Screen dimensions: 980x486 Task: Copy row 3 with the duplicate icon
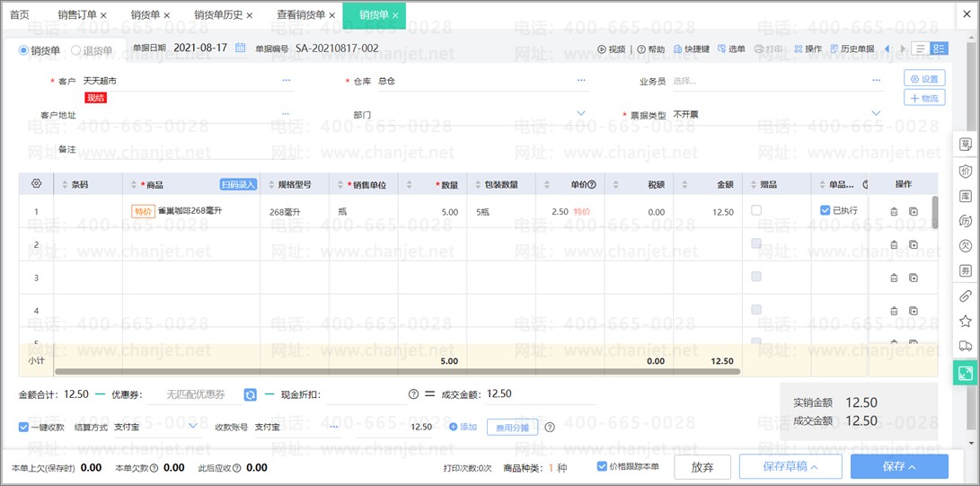click(x=914, y=278)
